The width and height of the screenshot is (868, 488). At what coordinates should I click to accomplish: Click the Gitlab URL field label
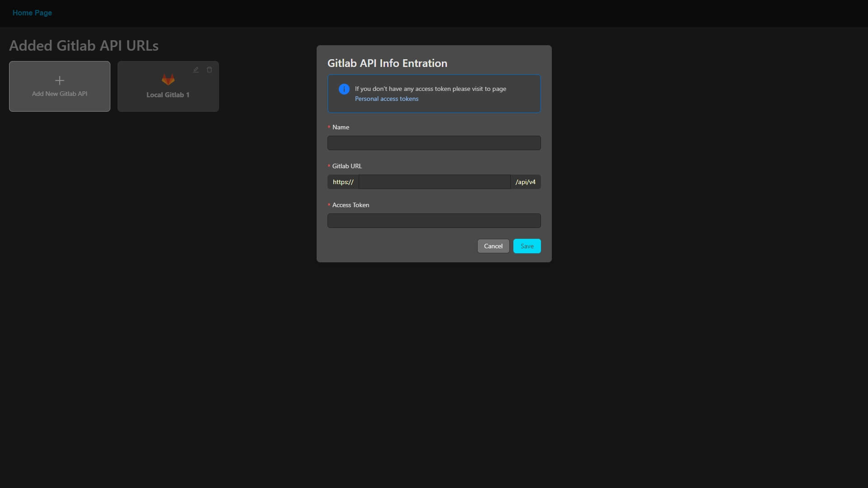coord(347,166)
